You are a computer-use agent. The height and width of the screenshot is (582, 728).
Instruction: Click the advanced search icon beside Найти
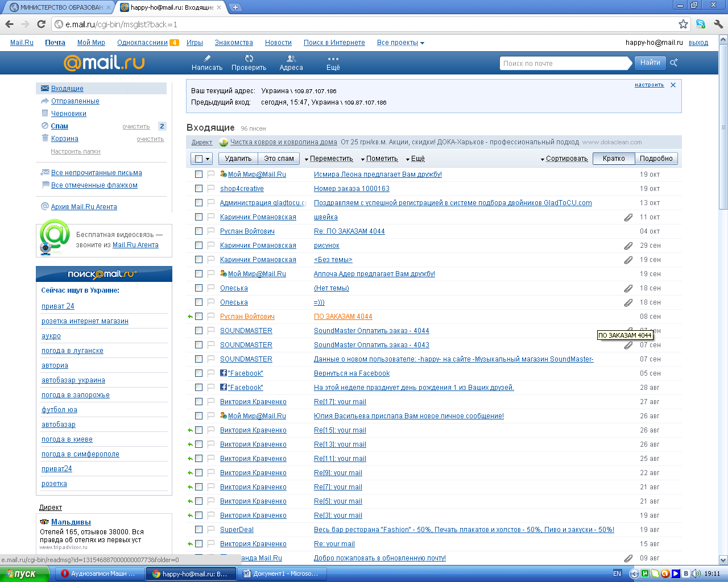[674, 63]
